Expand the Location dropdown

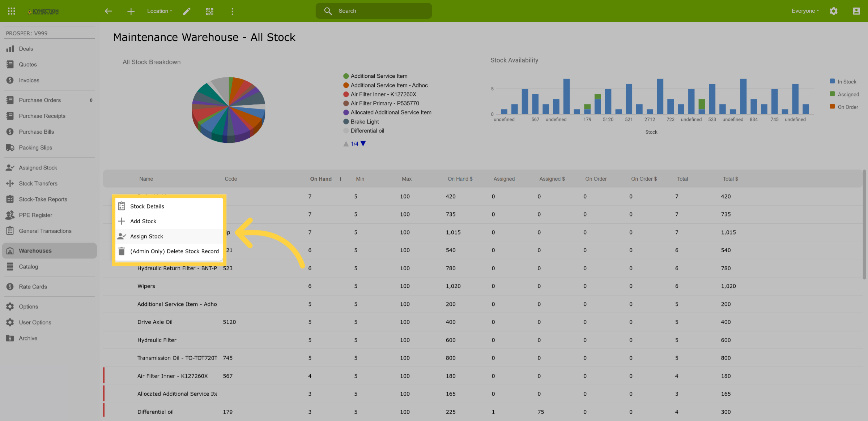(x=159, y=11)
